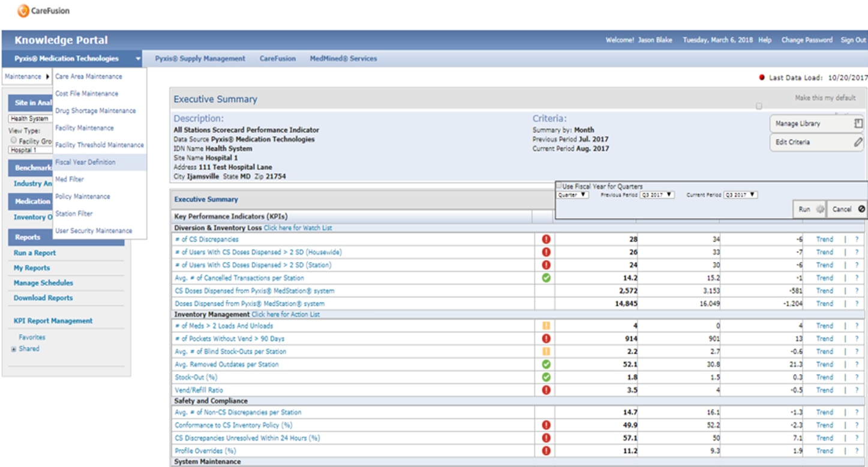Image resolution: width=868 pixels, height=467 pixels.
Task: Click the Run button
Action: (x=809, y=209)
